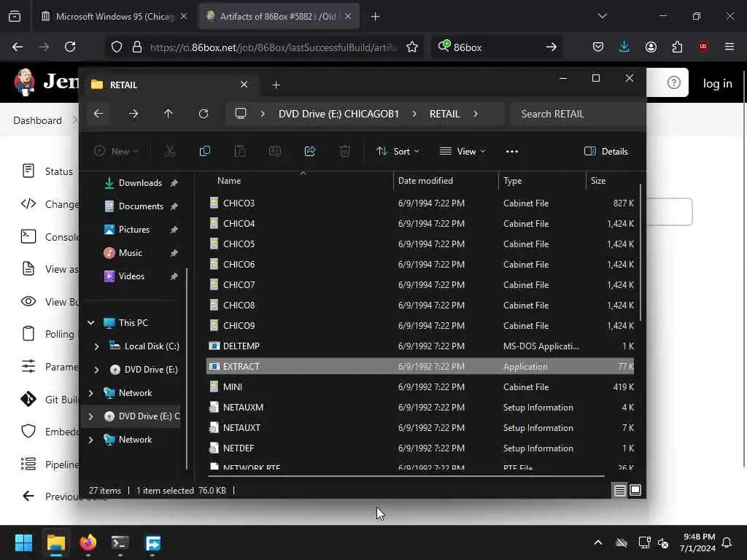747x560 pixels.
Task: Expand the RETAIL breadcrumb chevron
Action: pyautogui.click(x=476, y=114)
